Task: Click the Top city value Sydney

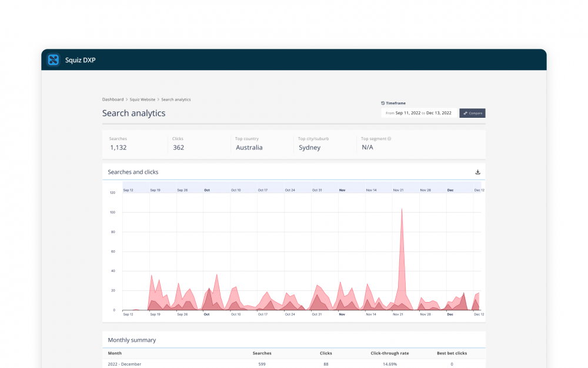Action: (309, 148)
